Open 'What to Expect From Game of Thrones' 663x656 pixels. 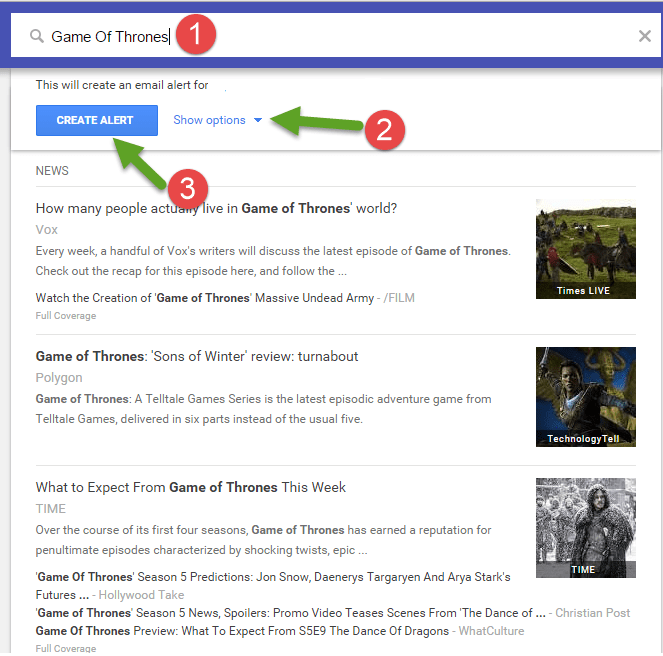191,487
